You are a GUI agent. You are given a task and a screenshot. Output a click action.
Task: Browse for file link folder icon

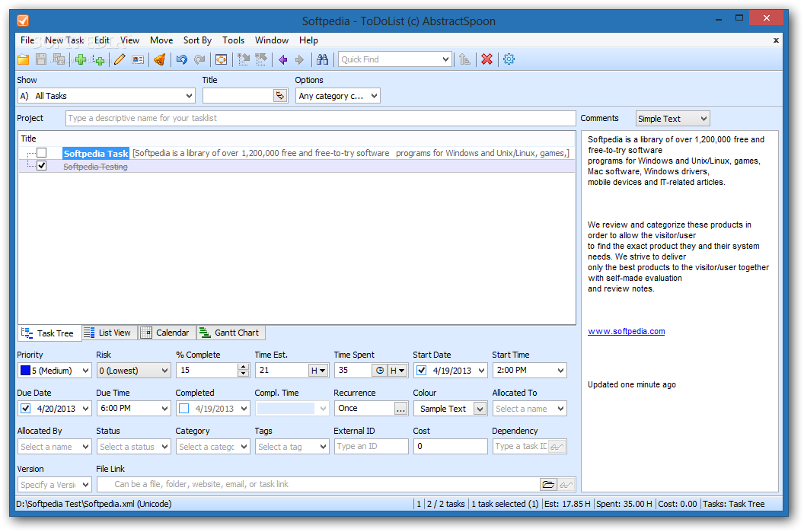(548, 484)
